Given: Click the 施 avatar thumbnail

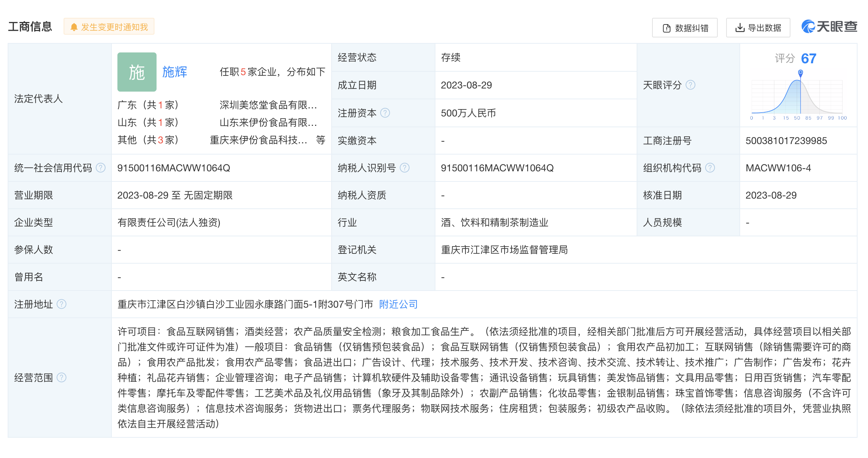Looking at the screenshot, I should (x=137, y=72).
